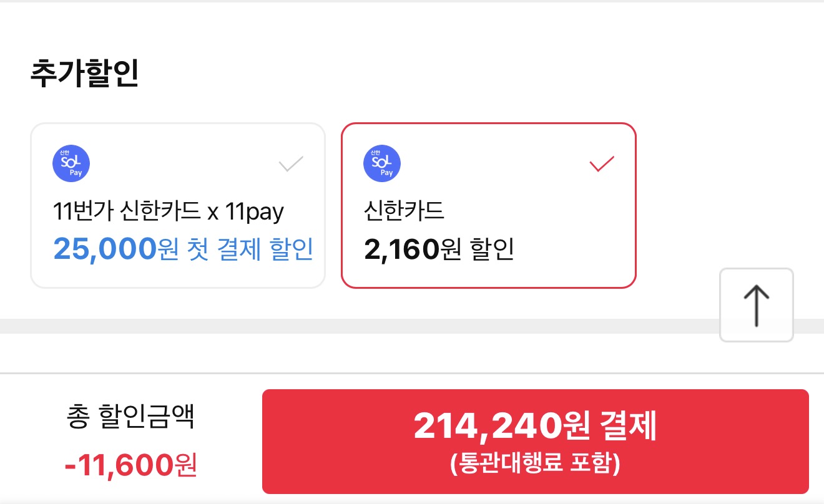Click the -11,600원 total discount amount
The width and height of the screenshot is (824, 504).
130,464
